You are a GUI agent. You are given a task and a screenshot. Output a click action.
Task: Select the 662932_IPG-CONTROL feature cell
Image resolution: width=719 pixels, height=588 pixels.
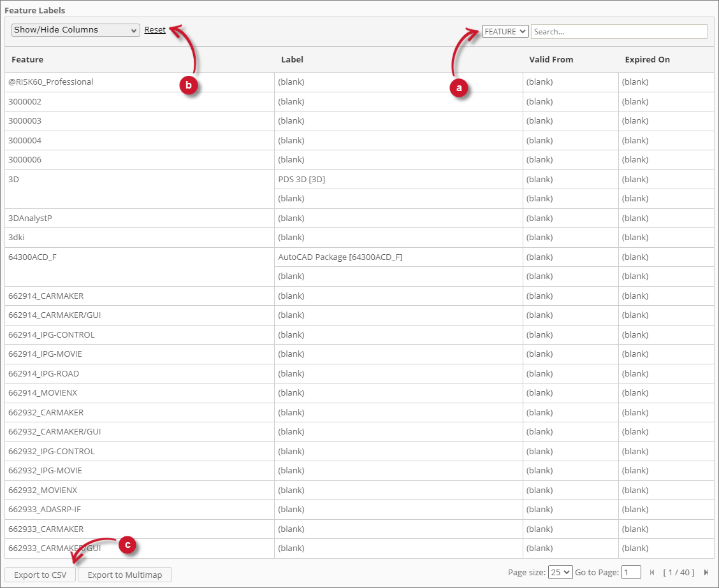point(140,452)
